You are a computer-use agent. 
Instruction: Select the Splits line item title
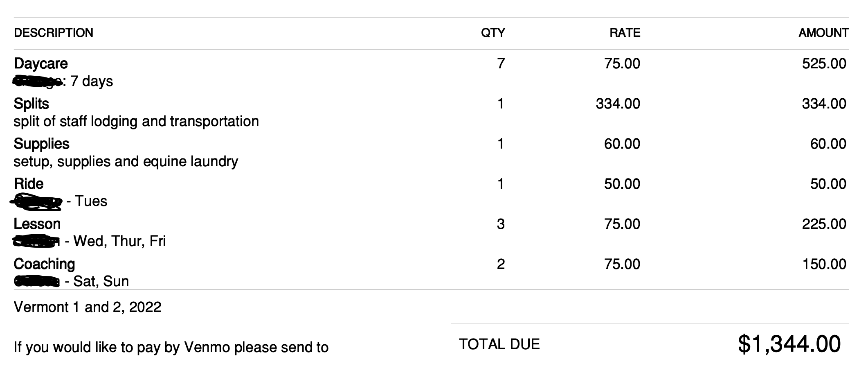[x=31, y=104]
